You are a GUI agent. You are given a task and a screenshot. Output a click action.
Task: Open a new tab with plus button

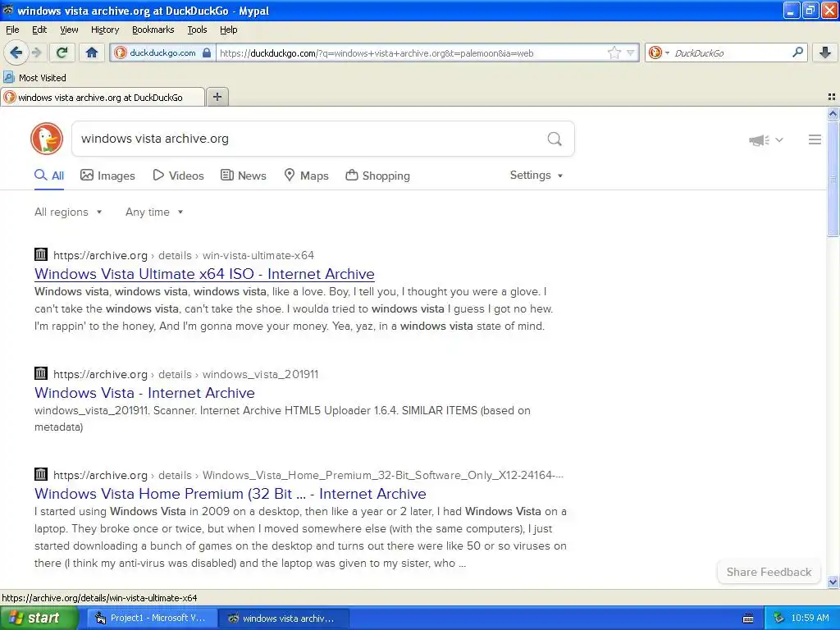[x=217, y=97]
